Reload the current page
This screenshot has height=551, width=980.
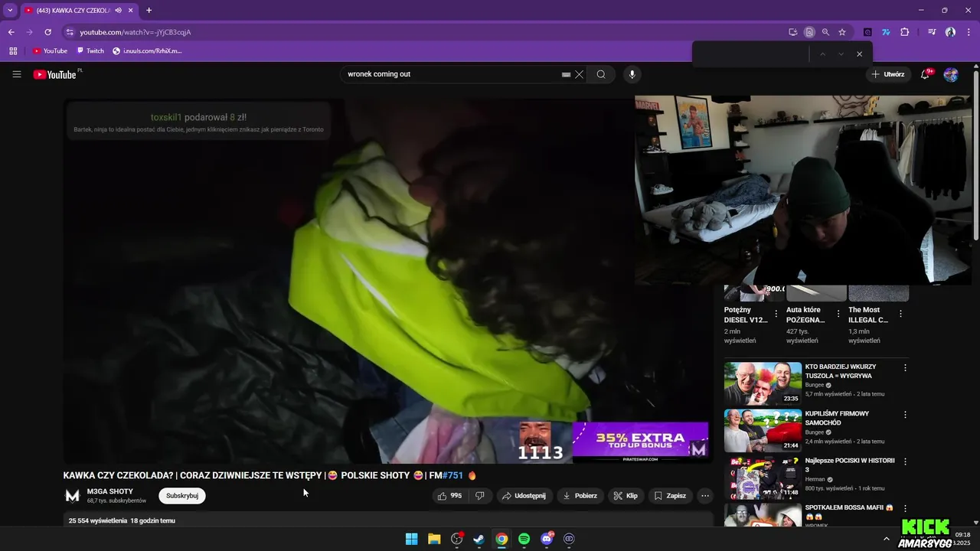pyautogui.click(x=47, y=32)
